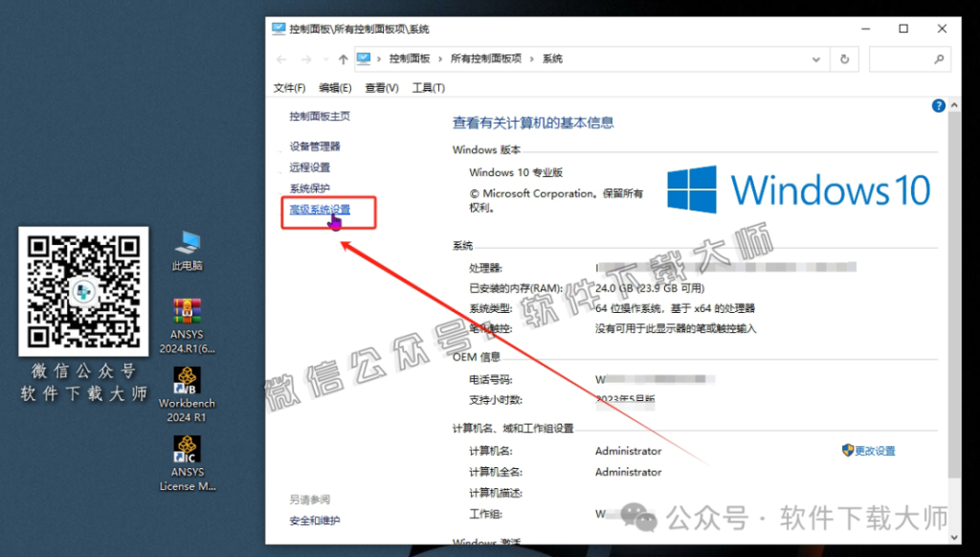Click the search box in Control Panel

904,59
